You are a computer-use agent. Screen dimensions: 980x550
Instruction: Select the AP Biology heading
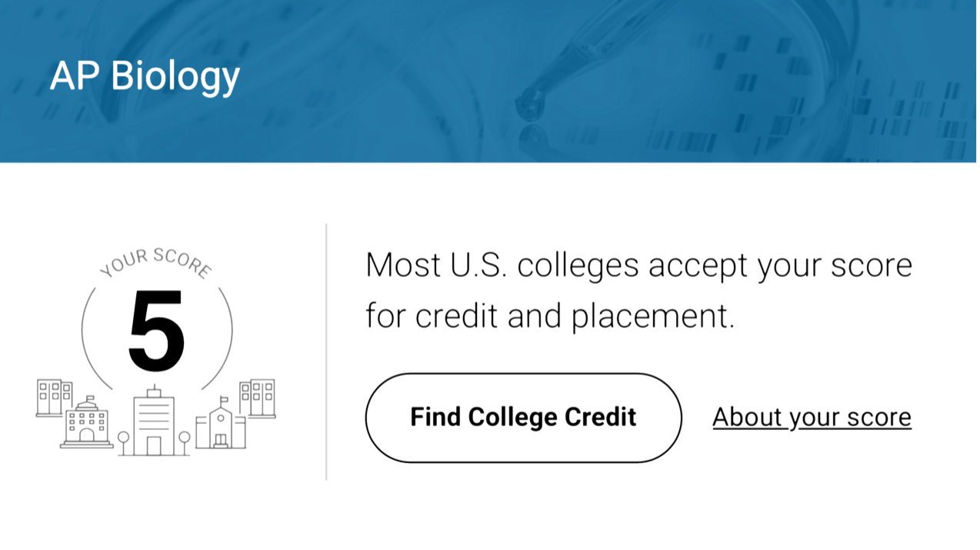pyautogui.click(x=145, y=75)
